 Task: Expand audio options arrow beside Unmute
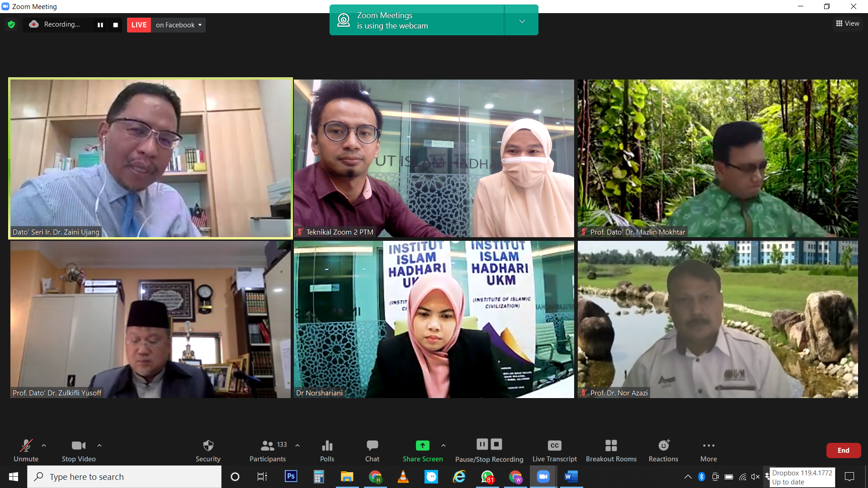44,446
